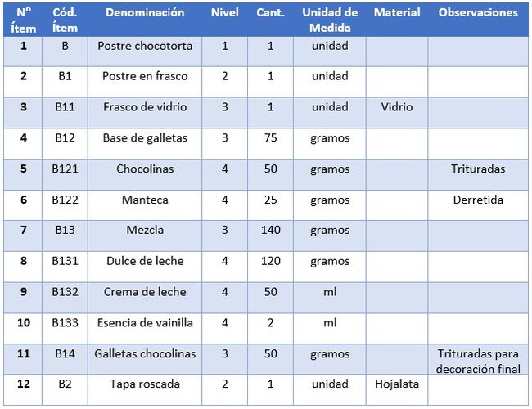Click the Esencia de vainilla cell
The width and height of the screenshot is (532, 409).
click(x=145, y=329)
